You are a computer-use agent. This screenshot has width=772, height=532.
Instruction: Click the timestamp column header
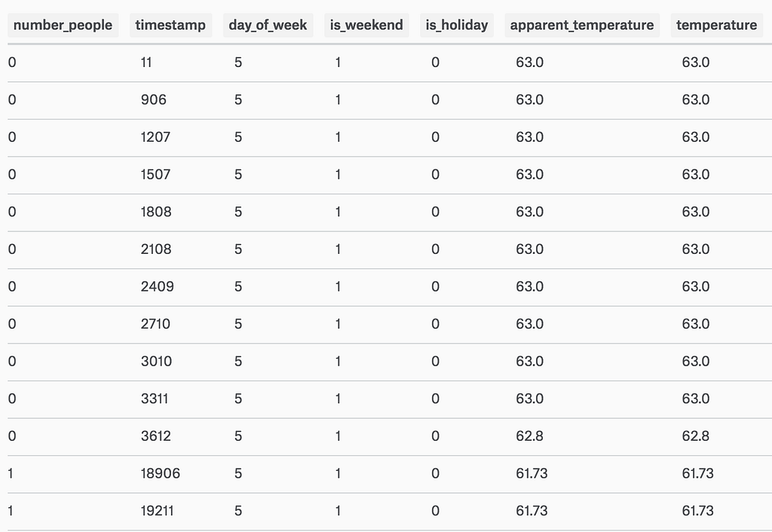[x=170, y=25]
